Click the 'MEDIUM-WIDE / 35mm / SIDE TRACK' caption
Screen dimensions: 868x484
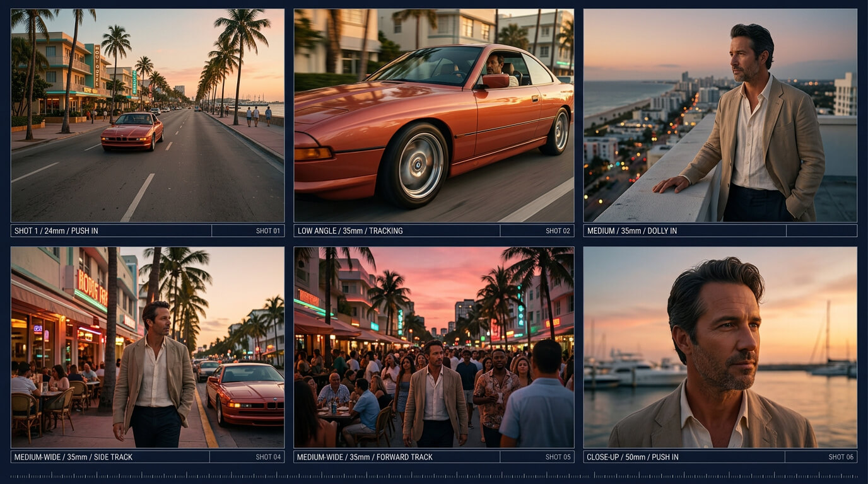73,457
